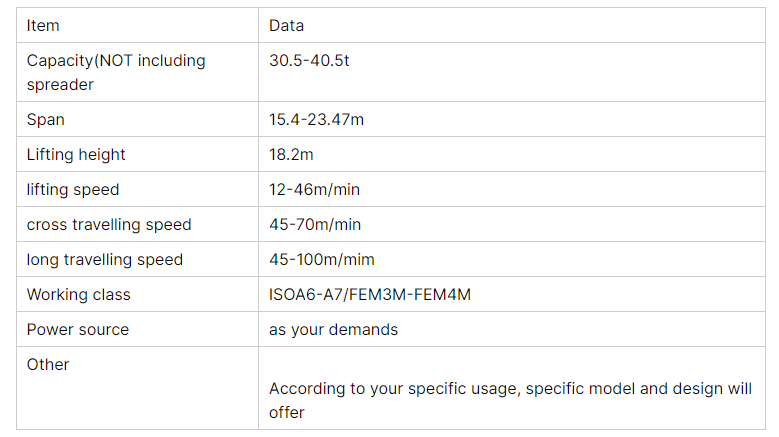The width and height of the screenshot is (779, 437).
Task: Select the ISOA6-A7/FEM3M-FEM4M value
Action: tap(369, 294)
